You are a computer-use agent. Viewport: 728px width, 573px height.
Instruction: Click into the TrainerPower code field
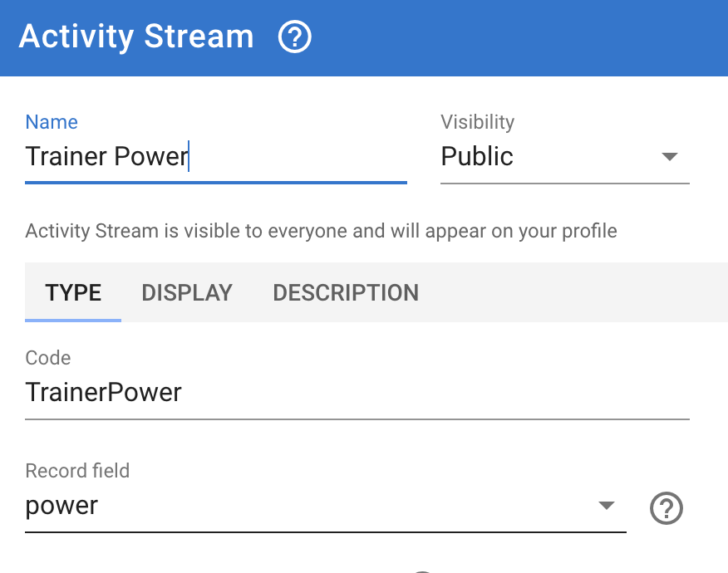pos(357,392)
